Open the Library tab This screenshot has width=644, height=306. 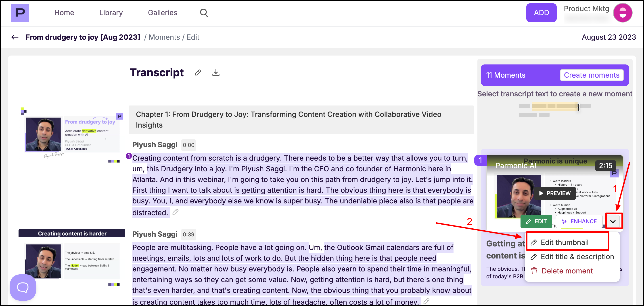[111, 13]
